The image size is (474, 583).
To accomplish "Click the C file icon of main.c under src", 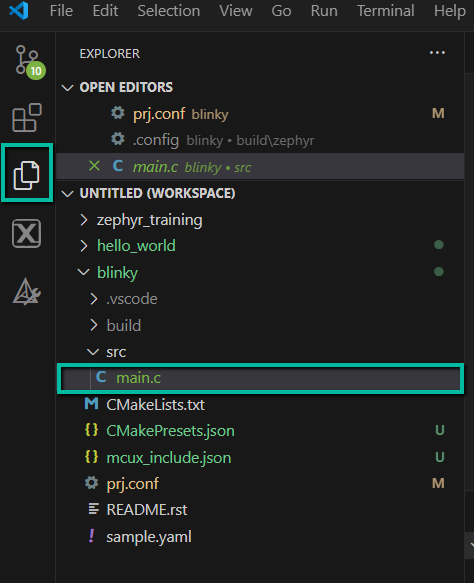I will [x=101, y=377].
